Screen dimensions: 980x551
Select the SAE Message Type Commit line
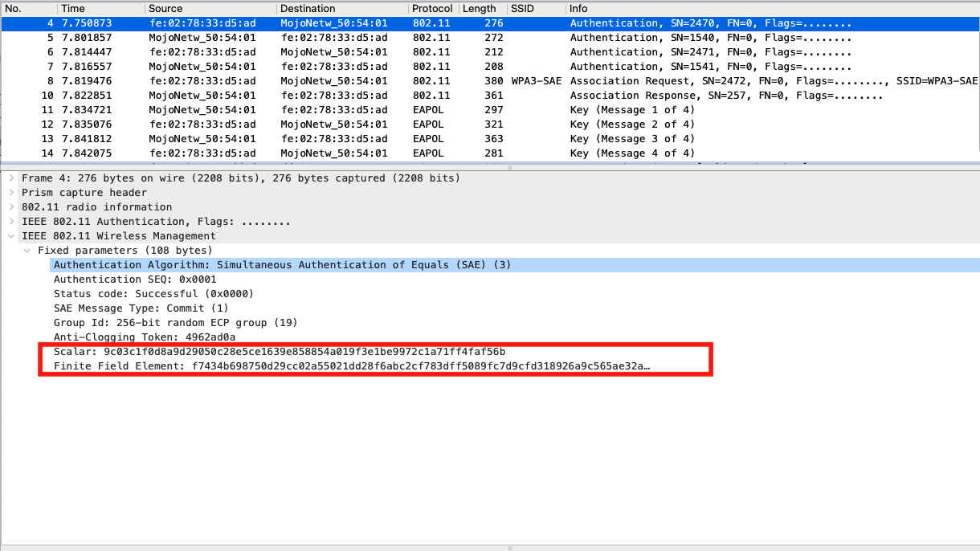pyautogui.click(x=137, y=308)
